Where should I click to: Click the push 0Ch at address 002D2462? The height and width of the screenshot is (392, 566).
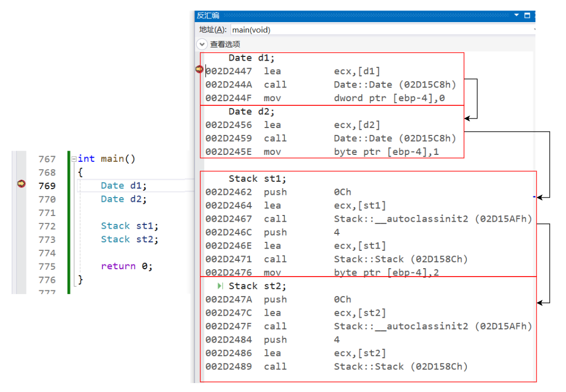click(x=279, y=192)
